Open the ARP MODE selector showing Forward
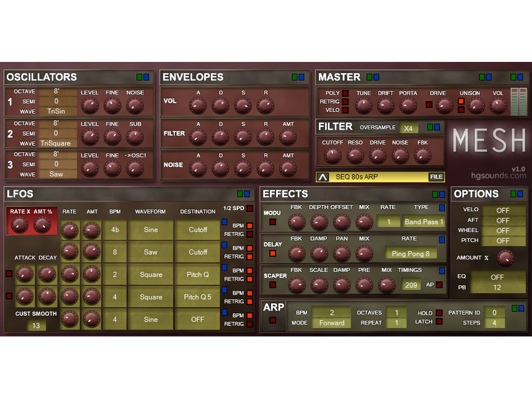The image size is (532, 399). click(x=332, y=323)
